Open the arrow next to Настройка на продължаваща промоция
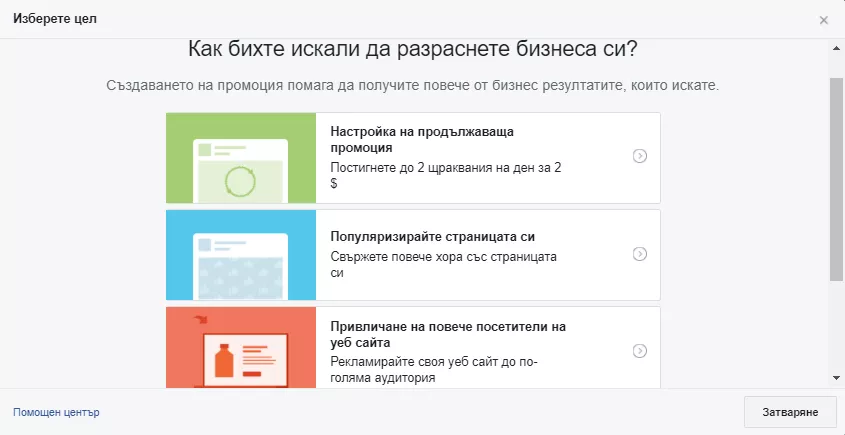This screenshot has width=845, height=435. tap(640, 156)
